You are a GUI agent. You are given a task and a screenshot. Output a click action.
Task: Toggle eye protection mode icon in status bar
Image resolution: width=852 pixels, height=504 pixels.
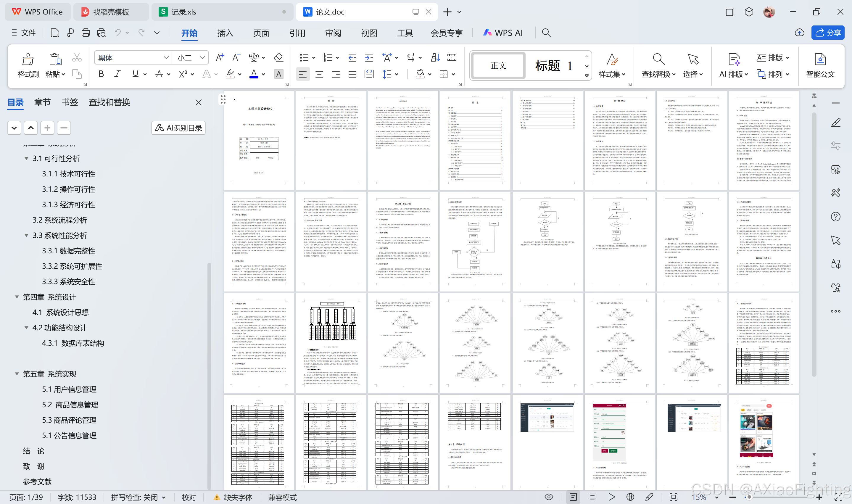click(549, 497)
